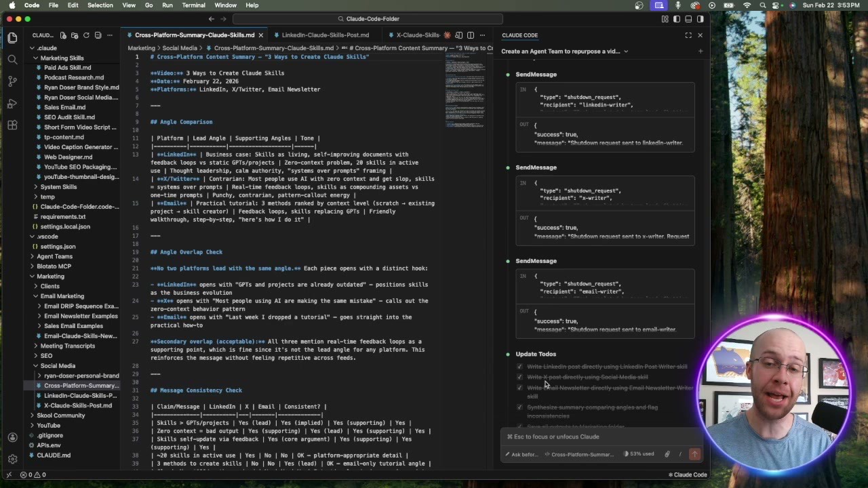Open the Claude Code icon in editor actions
The height and width of the screenshot is (488, 868).
point(447,35)
